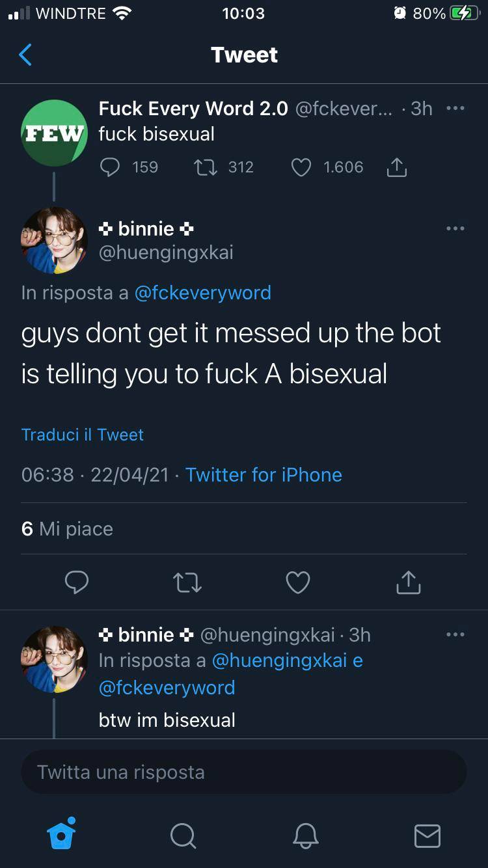Open the Search tab
The image size is (488, 868).
point(183,835)
